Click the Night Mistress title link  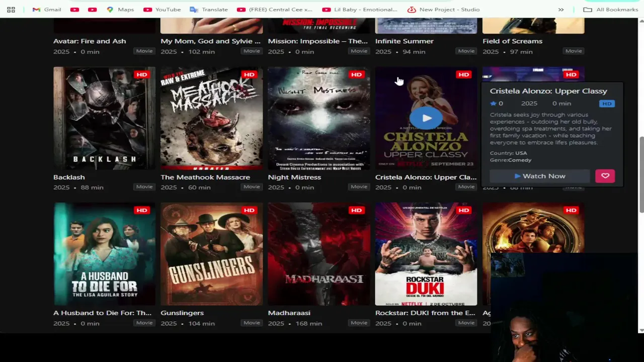[x=294, y=177]
